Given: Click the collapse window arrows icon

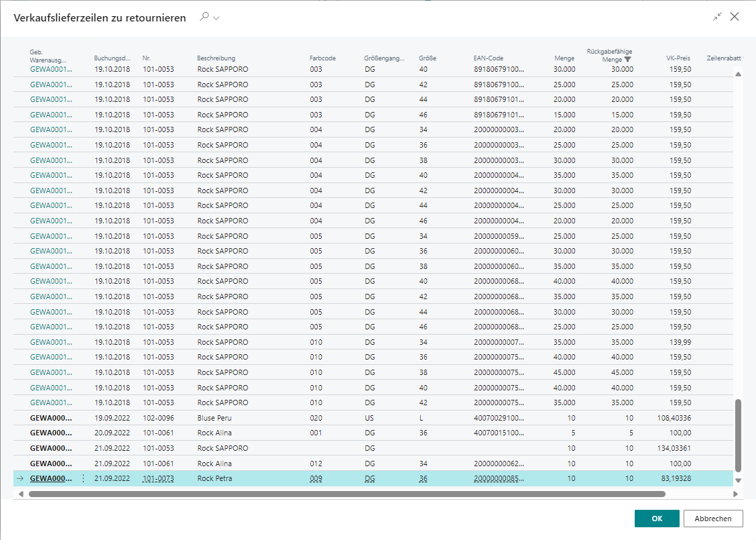Looking at the screenshot, I should click(x=718, y=17).
